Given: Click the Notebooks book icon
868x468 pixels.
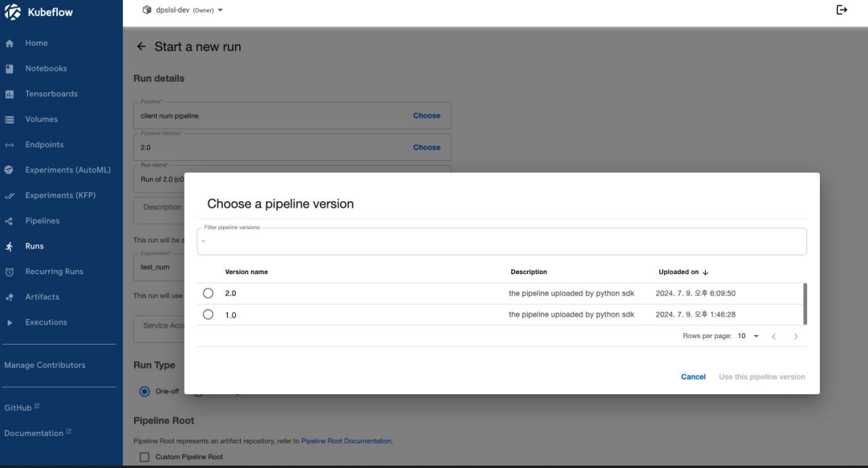Looking at the screenshot, I should [10, 69].
